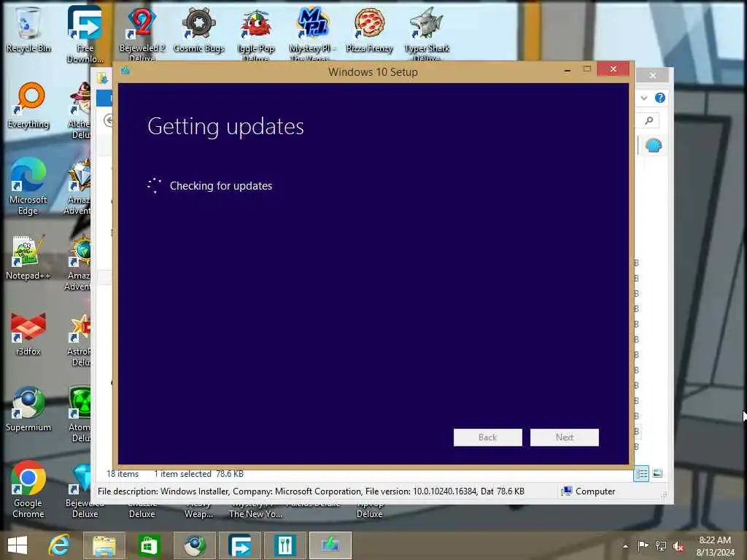
Task: Open Notepad++ desktop shortcut
Action: (x=28, y=257)
